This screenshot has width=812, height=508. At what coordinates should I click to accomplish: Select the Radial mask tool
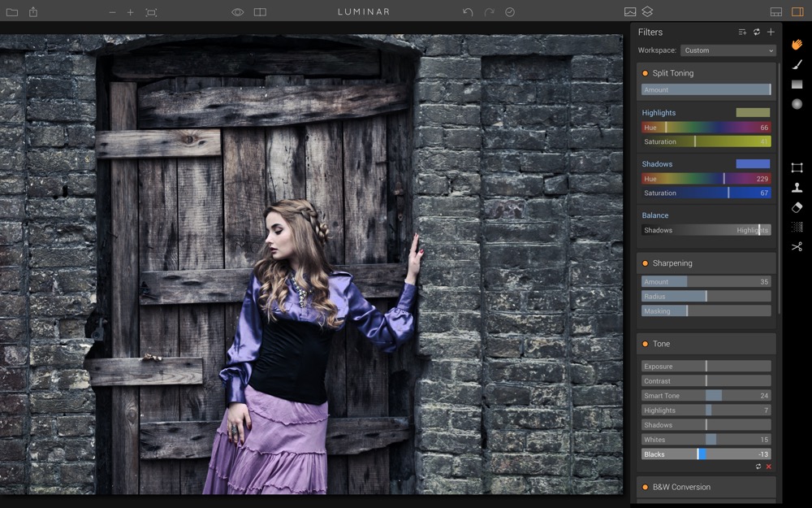pos(797,104)
